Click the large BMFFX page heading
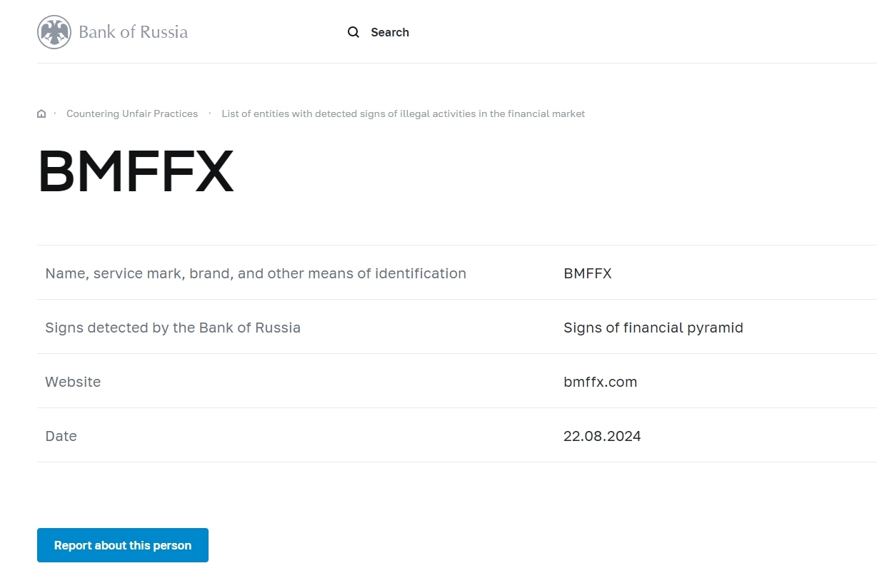Image resolution: width=877 pixels, height=588 pixels. pos(136,172)
